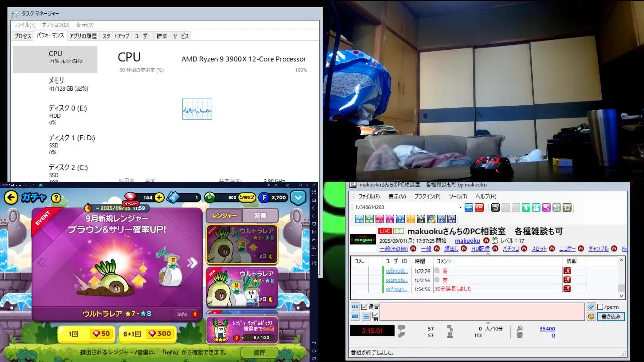The image size is (644, 362).
Task: Open the スタートアップ tab in Task Manager
Action: point(116,36)
